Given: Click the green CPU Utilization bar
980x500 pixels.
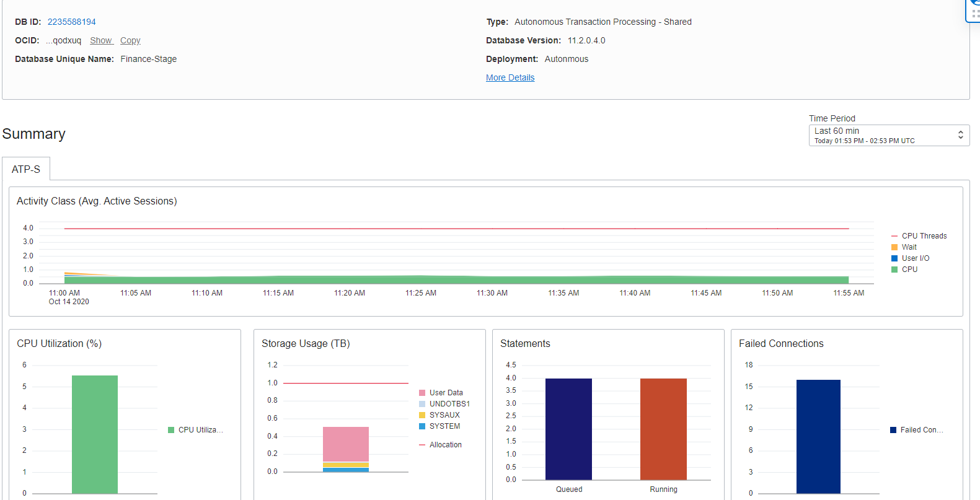Looking at the screenshot, I should [x=95, y=434].
